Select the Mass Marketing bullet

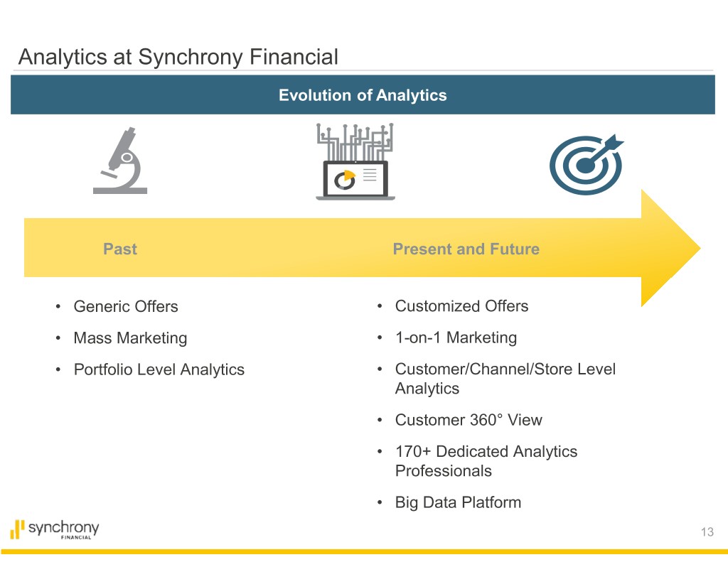(x=130, y=338)
